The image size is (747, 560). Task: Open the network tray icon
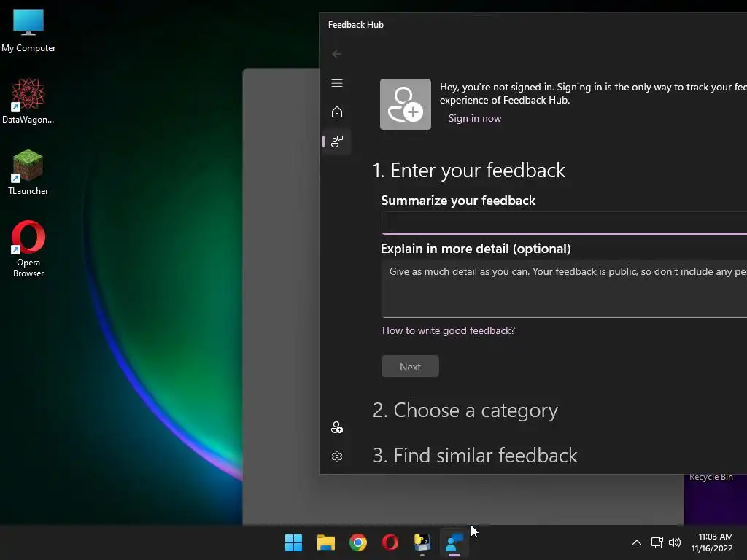pos(657,542)
